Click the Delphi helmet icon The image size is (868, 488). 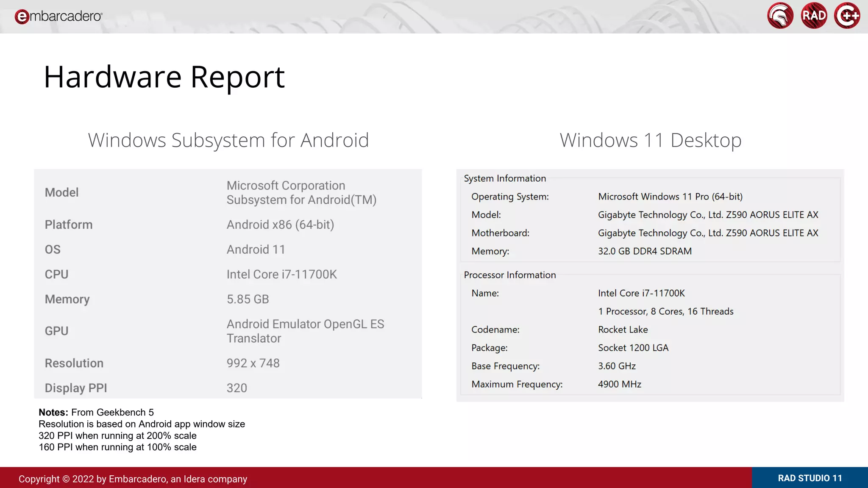(x=780, y=16)
